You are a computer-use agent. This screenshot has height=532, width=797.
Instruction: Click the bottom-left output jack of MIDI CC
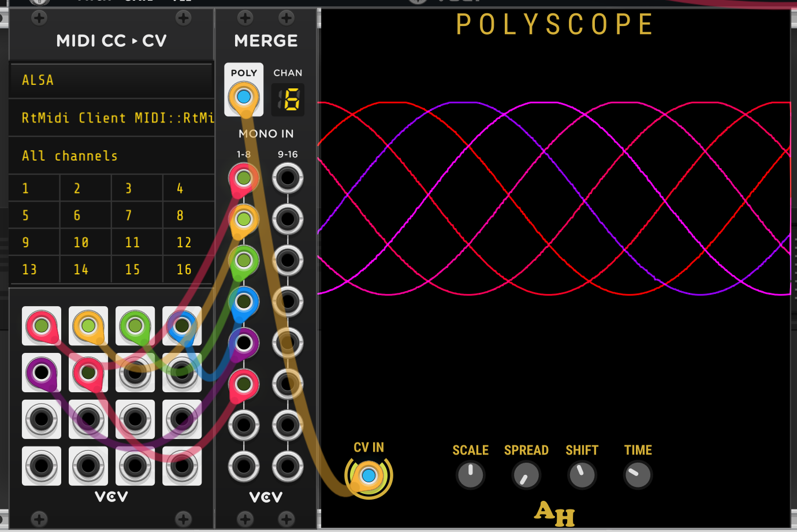point(41,466)
